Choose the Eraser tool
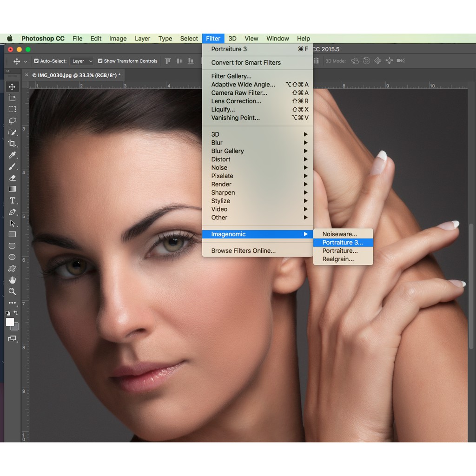The width and height of the screenshot is (476, 476). (x=13, y=178)
